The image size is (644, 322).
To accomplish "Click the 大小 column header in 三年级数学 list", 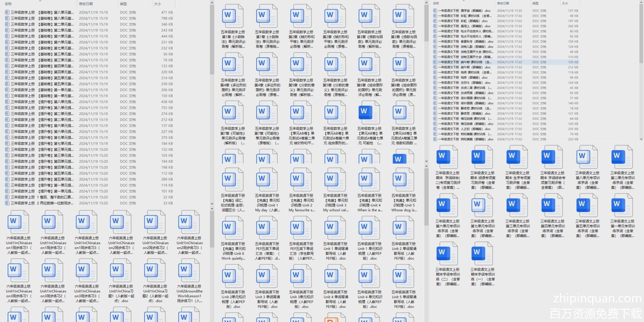I will coord(157,4).
